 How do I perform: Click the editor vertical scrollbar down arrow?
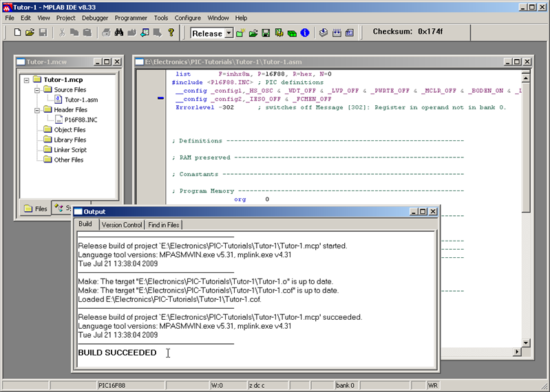click(x=525, y=342)
